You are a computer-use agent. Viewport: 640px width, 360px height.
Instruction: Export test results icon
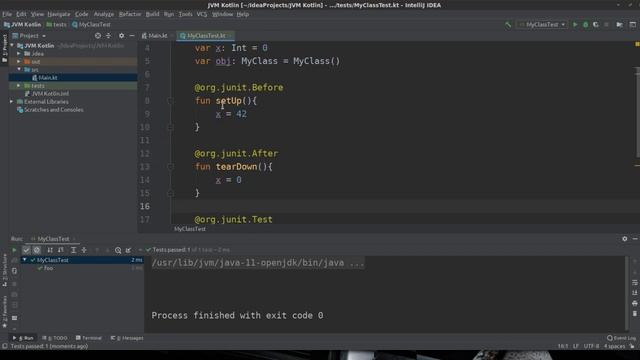click(129, 250)
